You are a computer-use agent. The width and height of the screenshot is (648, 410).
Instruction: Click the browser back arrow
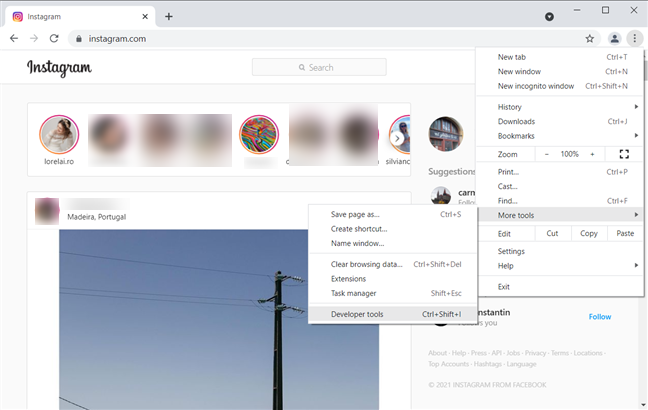[x=13, y=39]
